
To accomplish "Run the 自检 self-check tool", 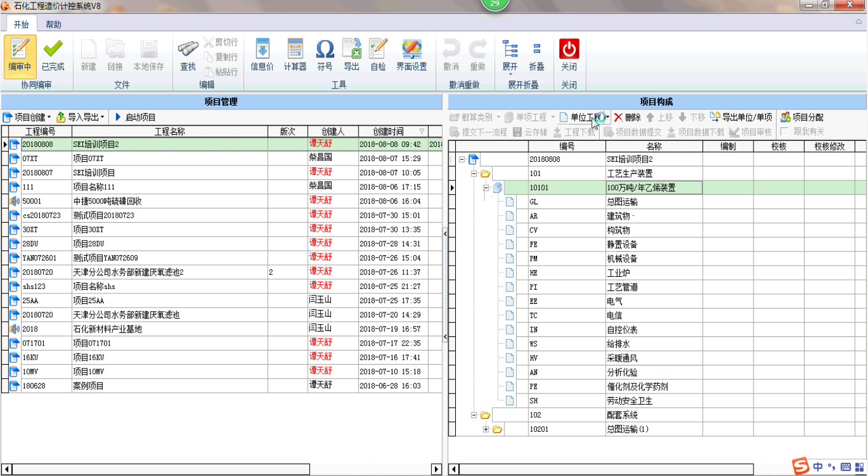I will tap(378, 55).
